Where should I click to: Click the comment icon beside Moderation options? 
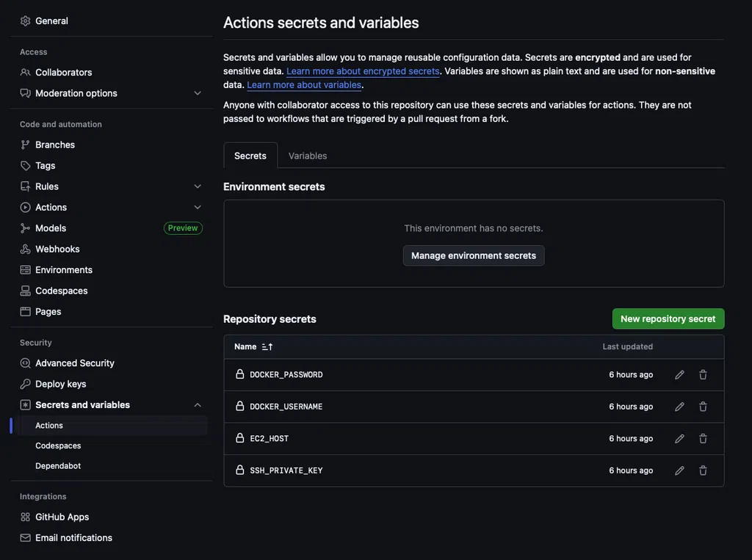tap(26, 93)
